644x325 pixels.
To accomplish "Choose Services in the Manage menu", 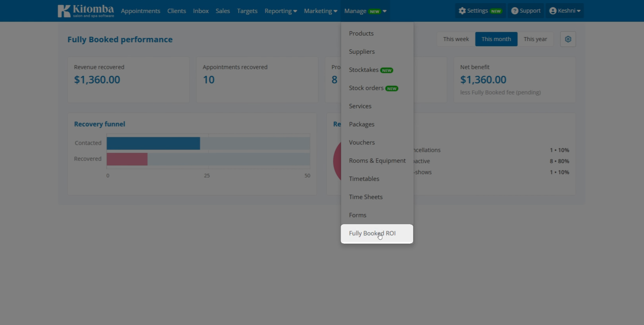I will coord(377,106).
